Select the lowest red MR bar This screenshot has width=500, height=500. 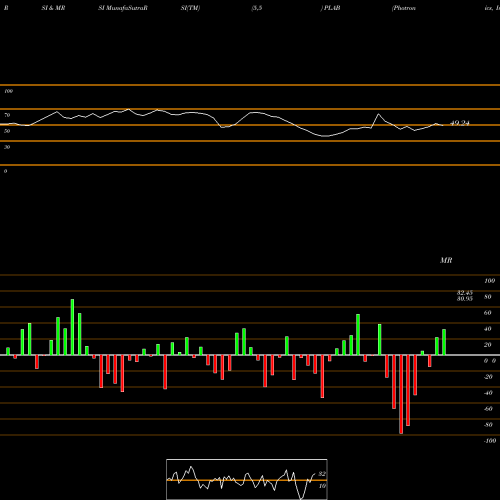coord(401,394)
